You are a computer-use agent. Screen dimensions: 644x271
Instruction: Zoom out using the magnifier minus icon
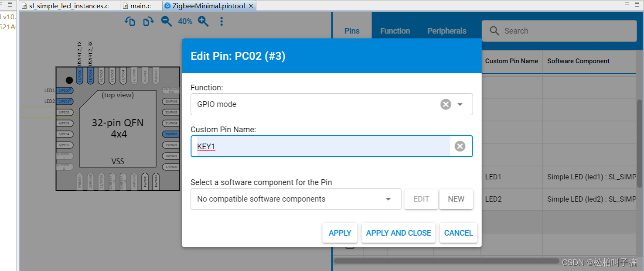(166, 21)
